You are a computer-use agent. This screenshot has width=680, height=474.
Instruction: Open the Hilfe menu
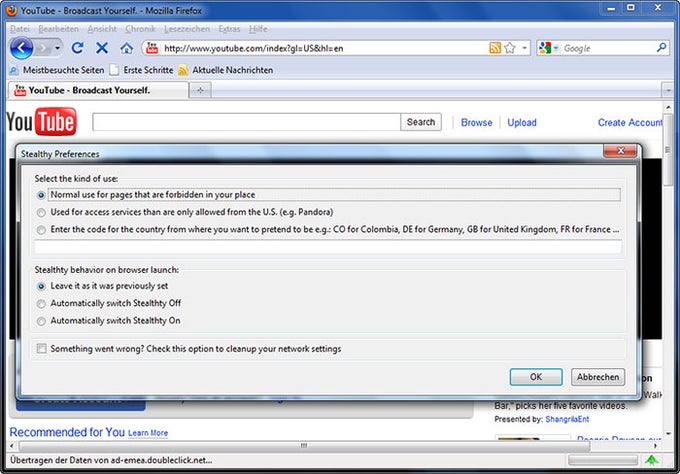pos(258,29)
